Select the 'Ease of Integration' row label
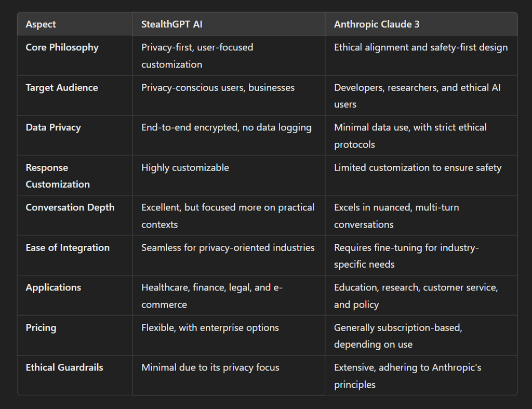 click(x=68, y=248)
